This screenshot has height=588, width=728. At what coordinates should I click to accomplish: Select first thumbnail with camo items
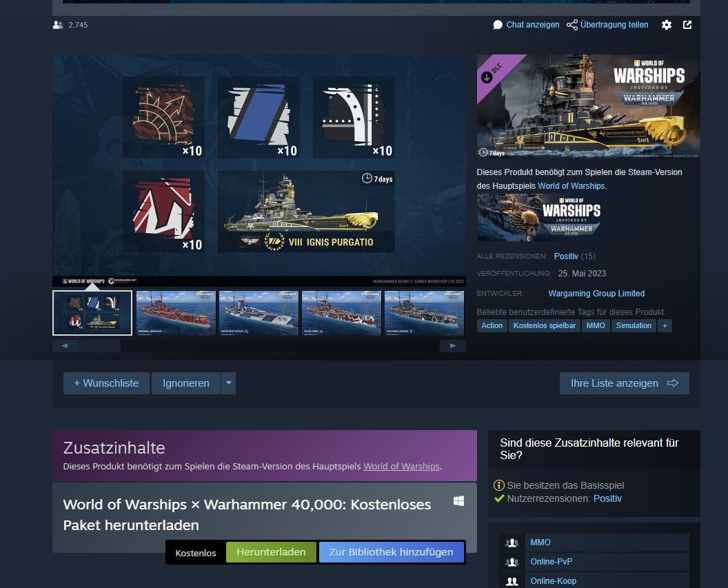tap(92, 313)
